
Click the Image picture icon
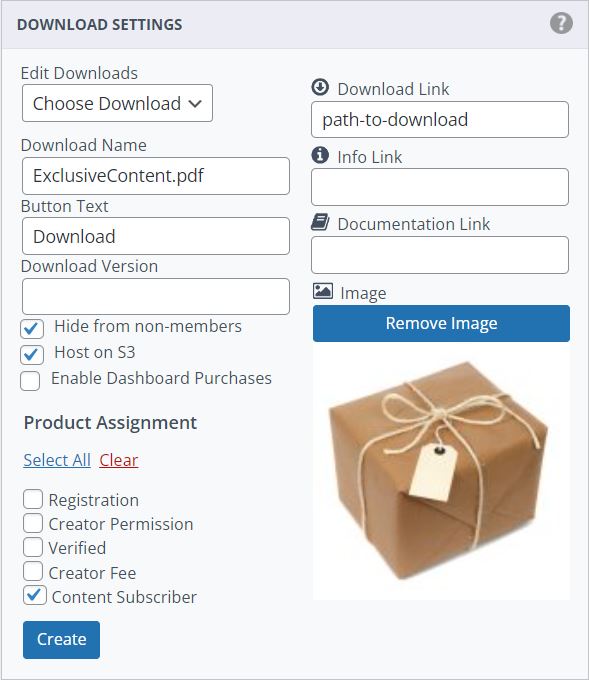(323, 291)
